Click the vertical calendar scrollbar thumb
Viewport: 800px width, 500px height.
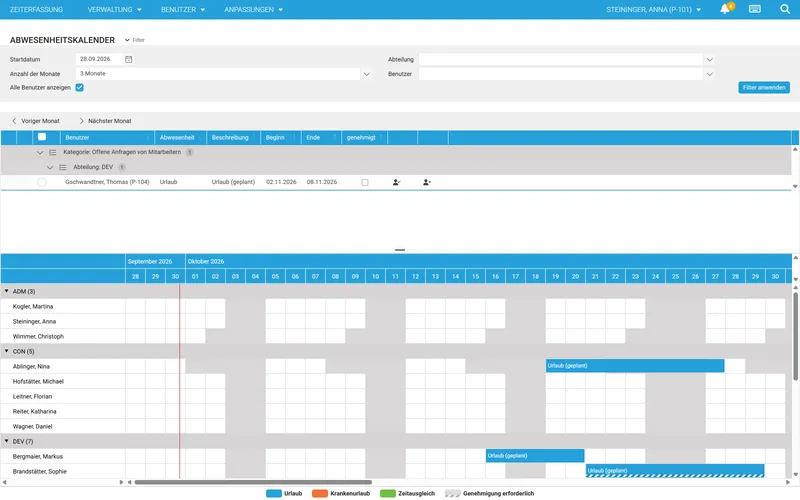795,336
